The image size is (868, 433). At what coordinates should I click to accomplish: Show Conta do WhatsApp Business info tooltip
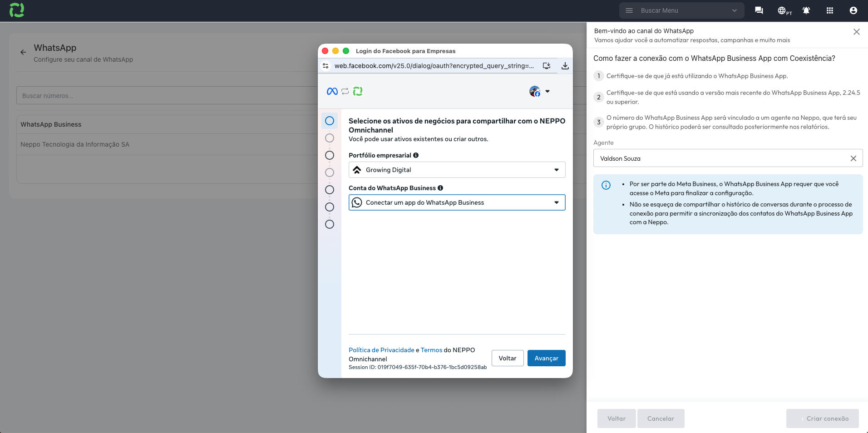440,188
